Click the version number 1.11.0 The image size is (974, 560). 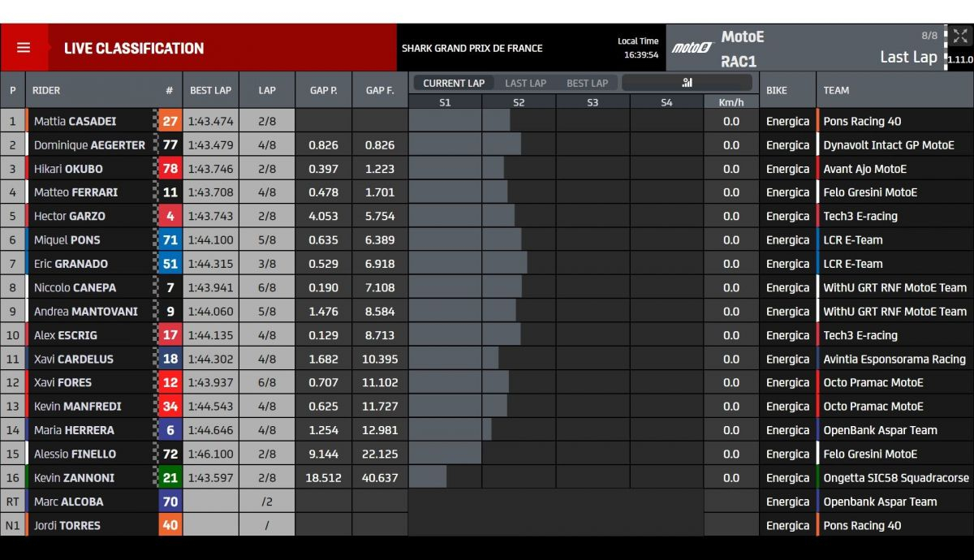960,59
